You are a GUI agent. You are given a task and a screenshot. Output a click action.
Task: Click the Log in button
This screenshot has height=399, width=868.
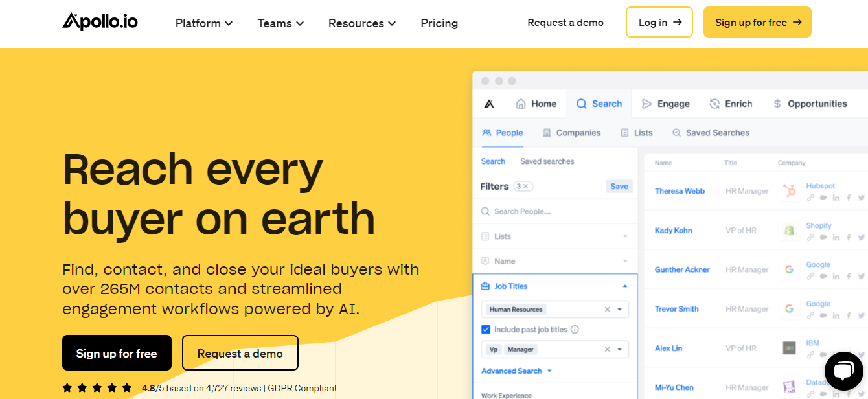coord(659,22)
